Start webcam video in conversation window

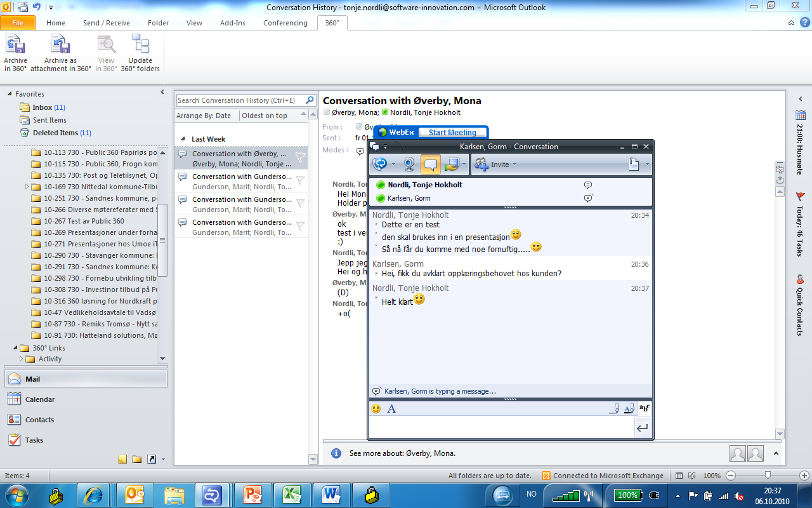[x=410, y=164]
